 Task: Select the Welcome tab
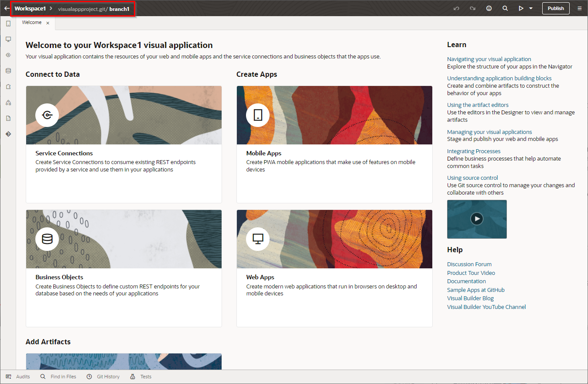pos(32,23)
